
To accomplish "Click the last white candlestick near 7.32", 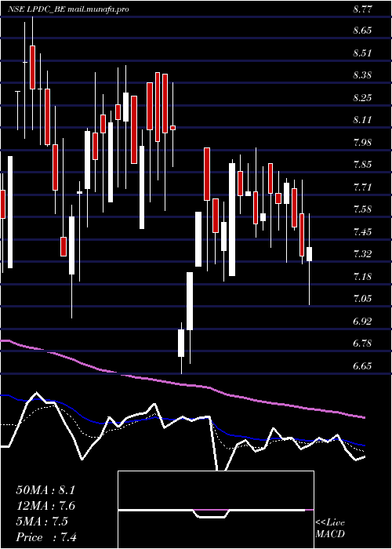I will pyautogui.click(x=310, y=254).
